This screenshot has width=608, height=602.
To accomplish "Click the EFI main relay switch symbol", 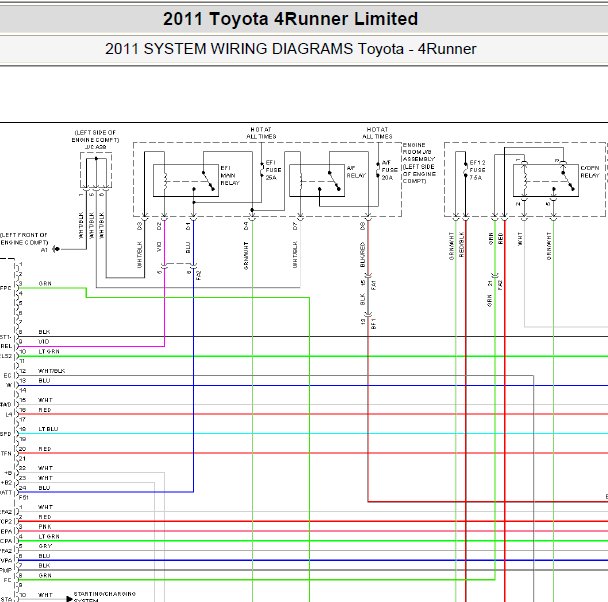I will (x=208, y=181).
